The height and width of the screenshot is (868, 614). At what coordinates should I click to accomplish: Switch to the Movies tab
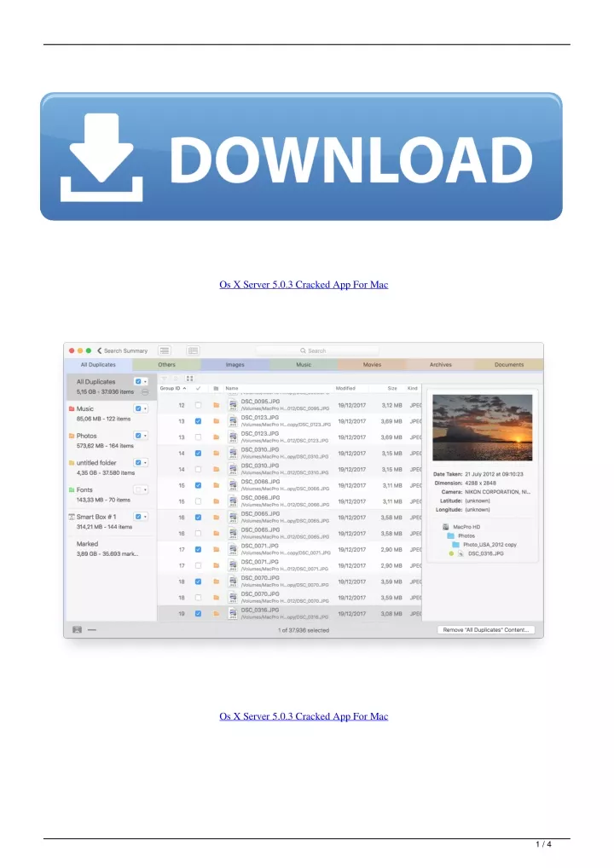tap(372, 365)
